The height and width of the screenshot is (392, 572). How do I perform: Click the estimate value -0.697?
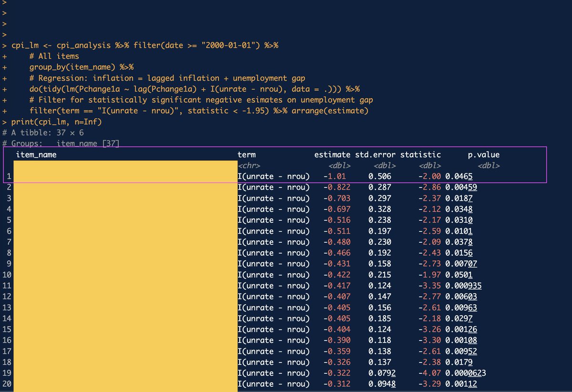(x=337, y=209)
